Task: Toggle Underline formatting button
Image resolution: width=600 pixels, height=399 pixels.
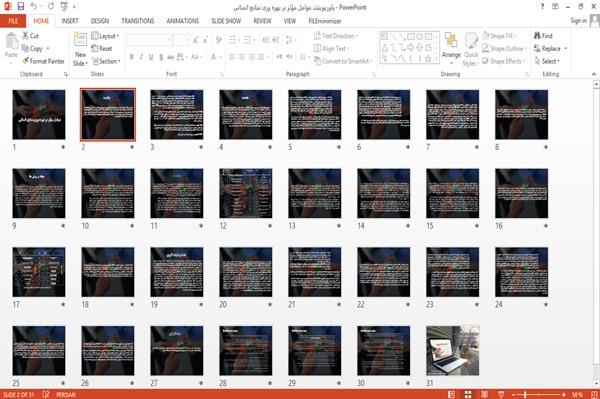Action: tap(151, 57)
